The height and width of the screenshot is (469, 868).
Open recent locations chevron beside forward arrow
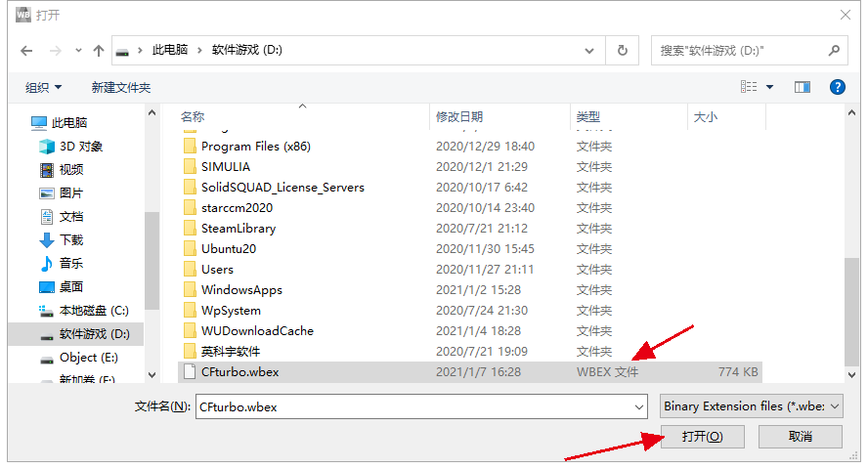click(x=78, y=51)
